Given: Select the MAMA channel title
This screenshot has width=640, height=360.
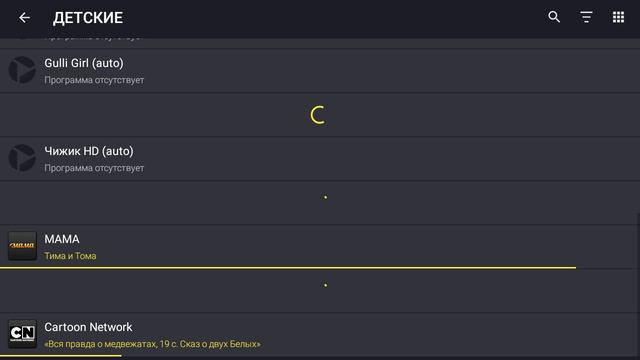Looking at the screenshot, I should click(x=62, y=239).
